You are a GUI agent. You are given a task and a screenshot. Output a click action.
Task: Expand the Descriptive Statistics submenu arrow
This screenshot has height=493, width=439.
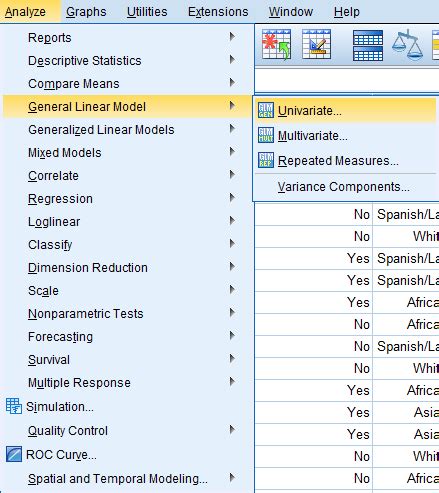[x=232, y=60]
